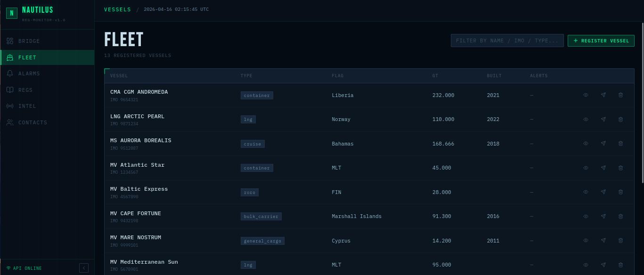Send MV Baltic Express using paper-plane icon
This screenshot has height=275, width=644.
click(603, 192)
